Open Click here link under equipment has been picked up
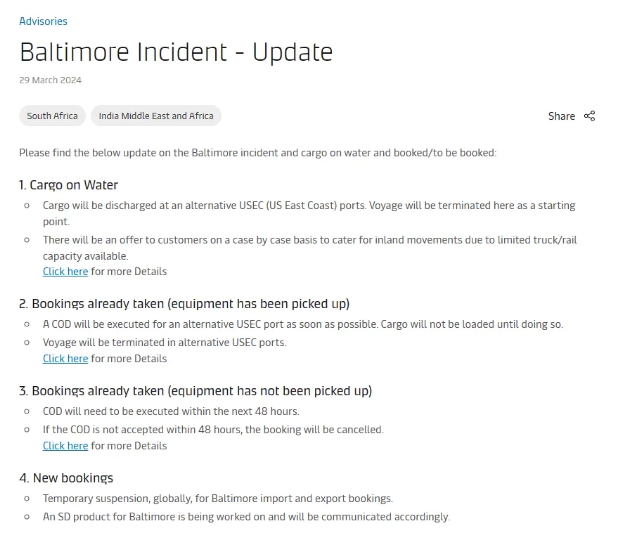Image resolution: width=637 pixels, height=537 pixels. point(65,359)
